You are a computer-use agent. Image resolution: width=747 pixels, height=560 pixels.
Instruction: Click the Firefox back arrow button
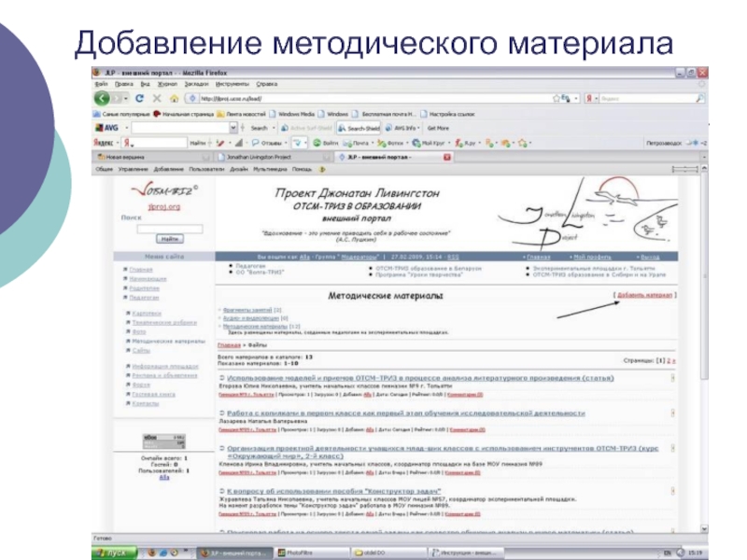(x=102, y=99)
